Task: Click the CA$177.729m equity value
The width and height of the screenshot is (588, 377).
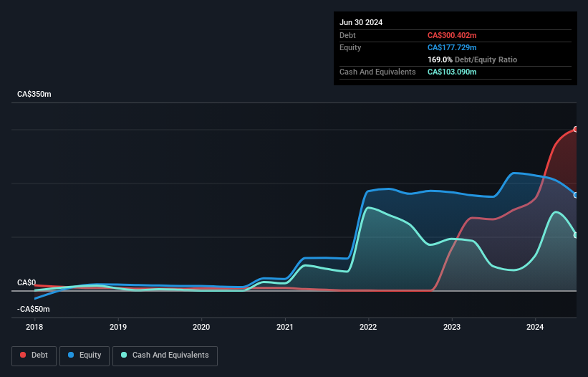Action: click(x=452, y=47)
